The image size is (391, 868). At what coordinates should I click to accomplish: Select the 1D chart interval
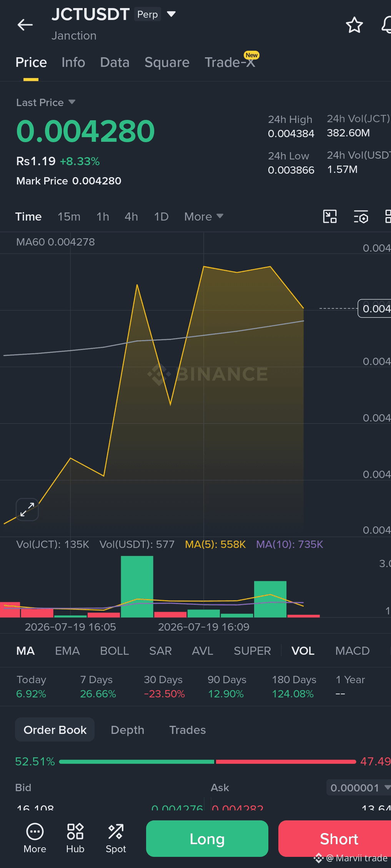pos(161,217)
